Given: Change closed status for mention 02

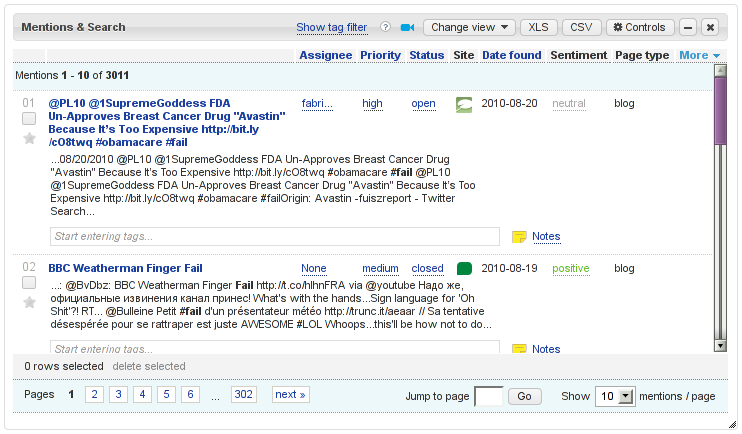Looking at the screenshot, I should pos(427,268).
